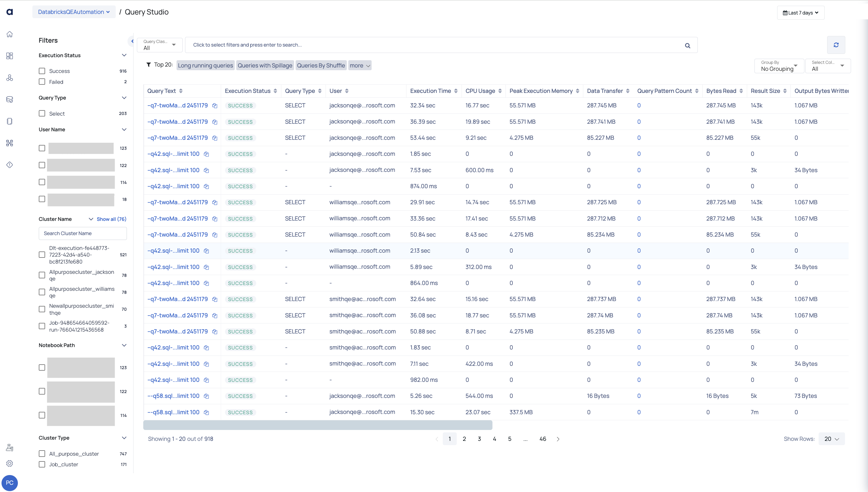
Task: Copy query text of 15.30 sec row
Action: click(x=206, y=412)
